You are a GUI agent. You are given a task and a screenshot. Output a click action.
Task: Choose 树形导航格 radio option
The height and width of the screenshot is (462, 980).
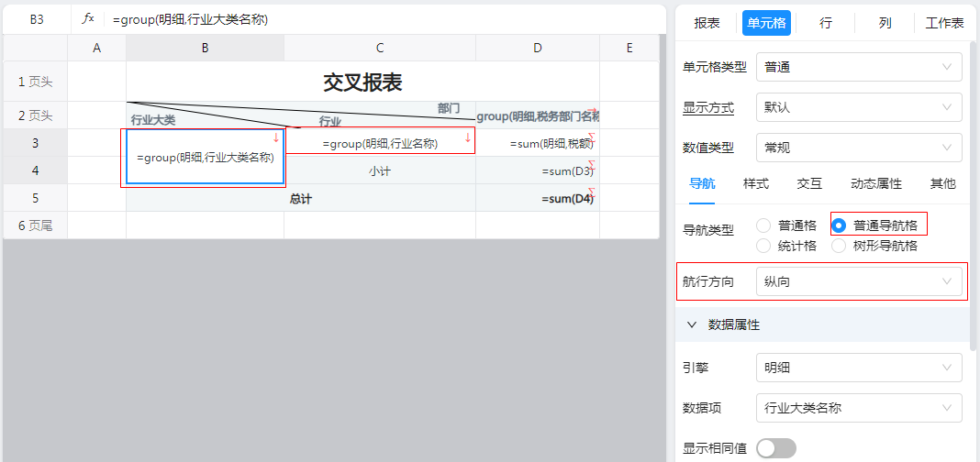click(839, 246)
